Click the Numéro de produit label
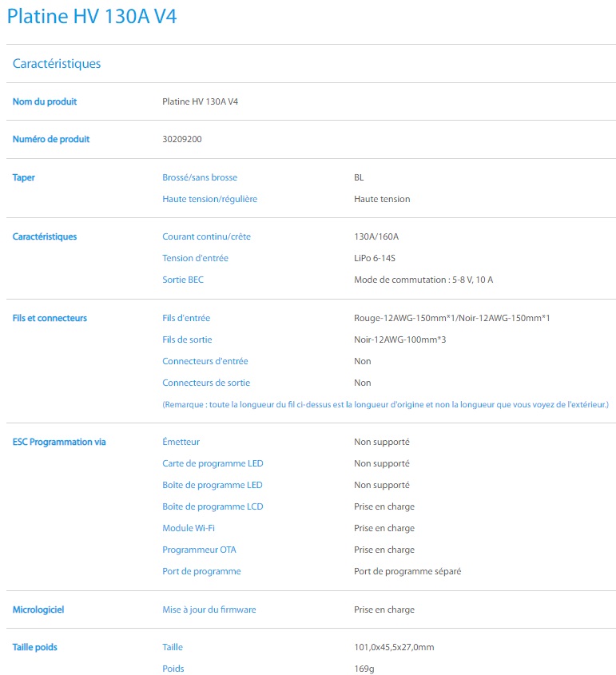This screenshot has width=616, height=675. pos(51,139)
